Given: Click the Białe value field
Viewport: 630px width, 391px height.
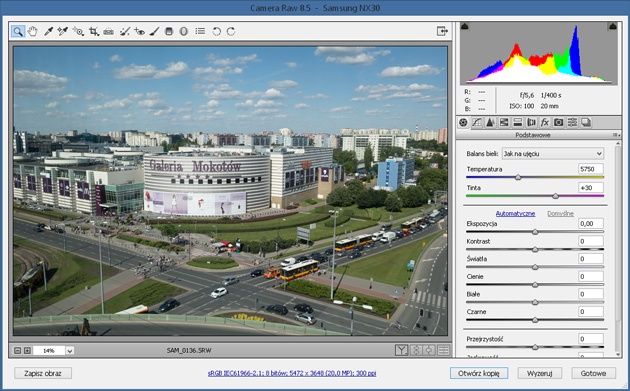Looking at the screenshot, I should (591, 294).
